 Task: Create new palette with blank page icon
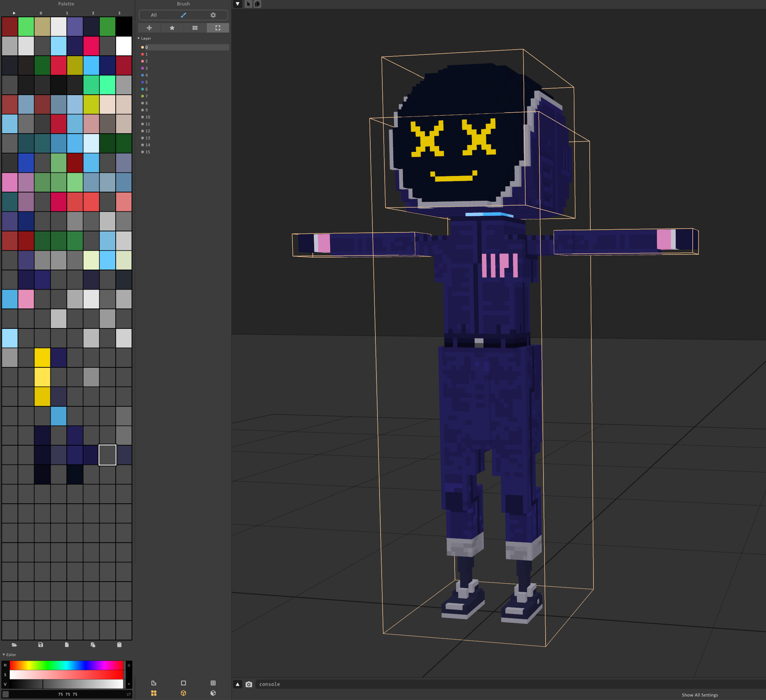(67, 645)
